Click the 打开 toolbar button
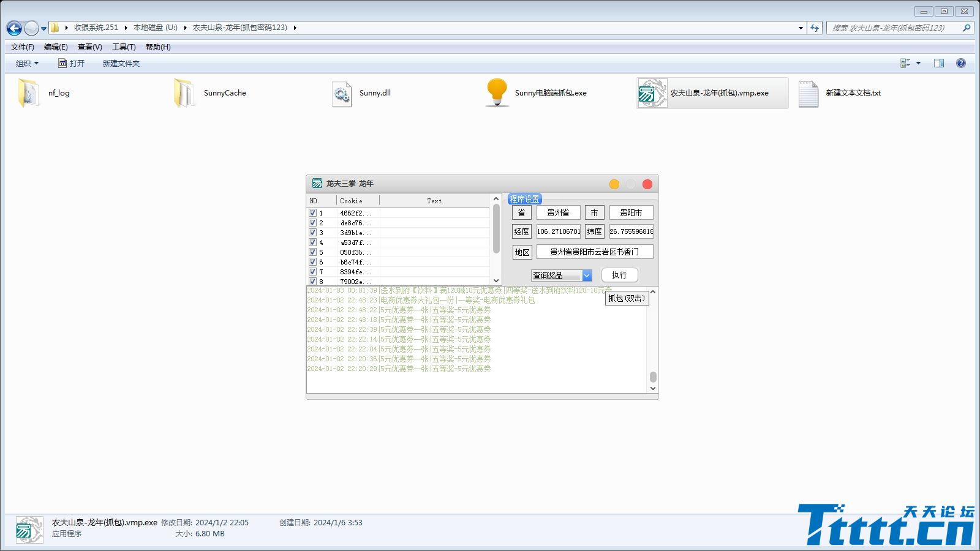 pyautogui.click(x=71, y=63)
